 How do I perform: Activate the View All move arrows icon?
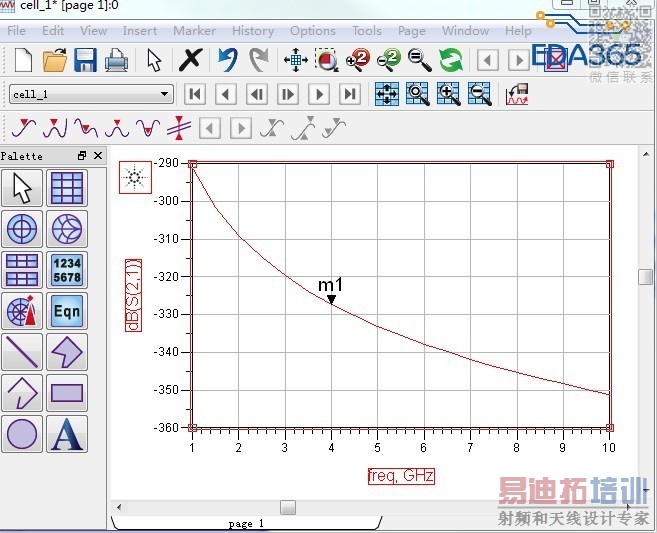(296, 60)
